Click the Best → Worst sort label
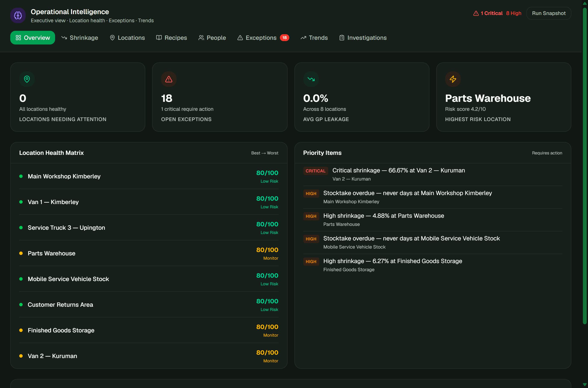 pos(265,153)
